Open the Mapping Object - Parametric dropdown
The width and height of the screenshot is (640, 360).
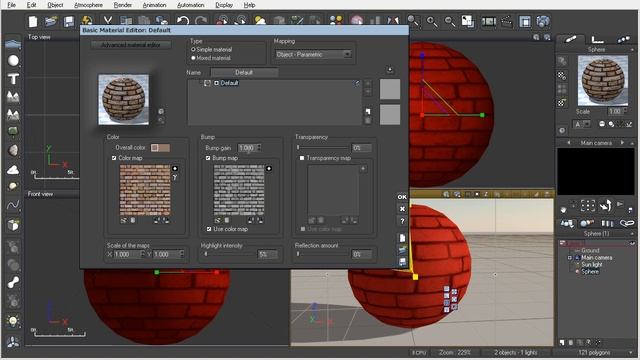[x=313, y=54]
